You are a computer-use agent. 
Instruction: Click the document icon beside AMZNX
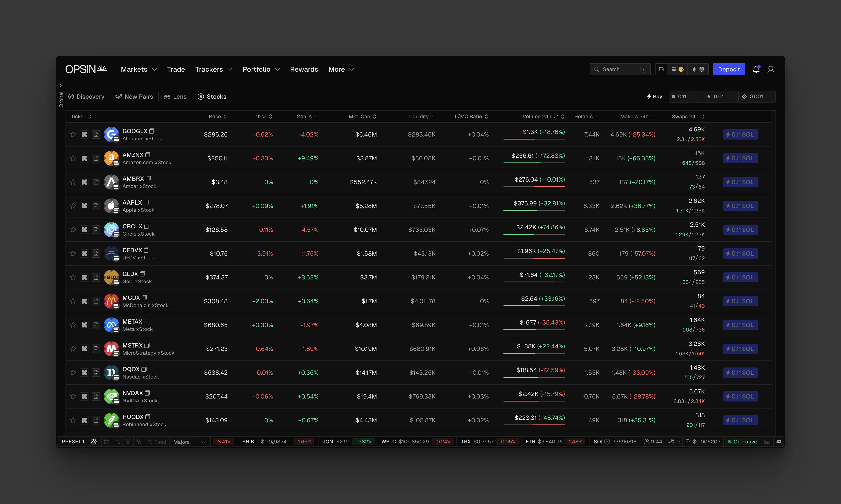click(96, 158)
